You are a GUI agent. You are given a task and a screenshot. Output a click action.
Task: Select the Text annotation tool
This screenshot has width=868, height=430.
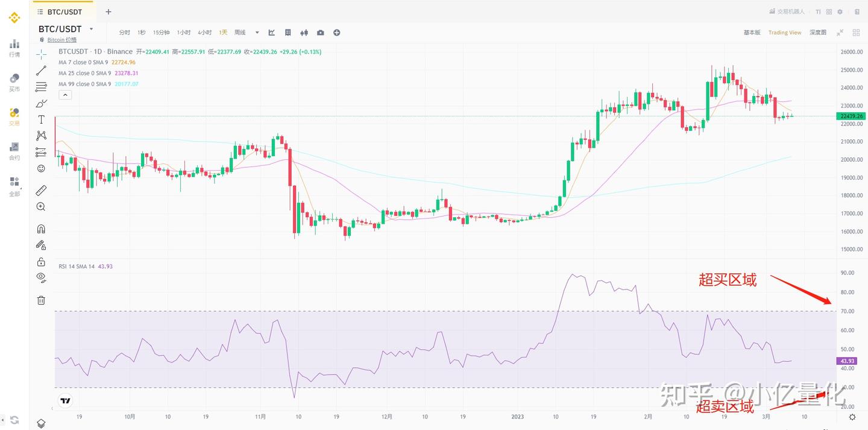41,119
